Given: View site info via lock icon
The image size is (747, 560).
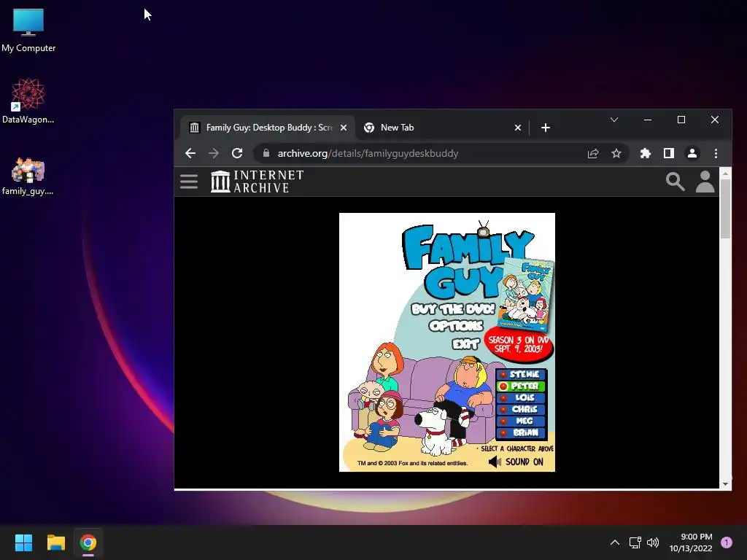Looking at the screenshot, I should tap(266, 153).
